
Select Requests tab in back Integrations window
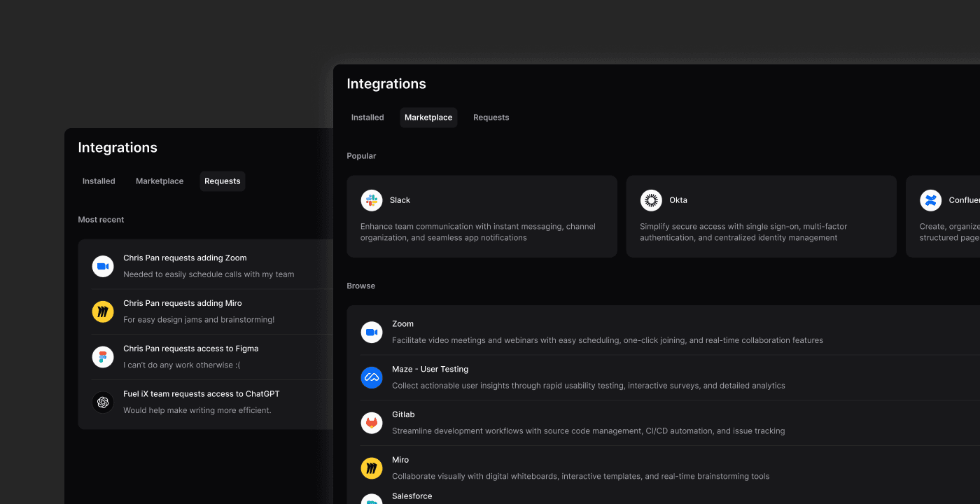(x=222, y=181)
